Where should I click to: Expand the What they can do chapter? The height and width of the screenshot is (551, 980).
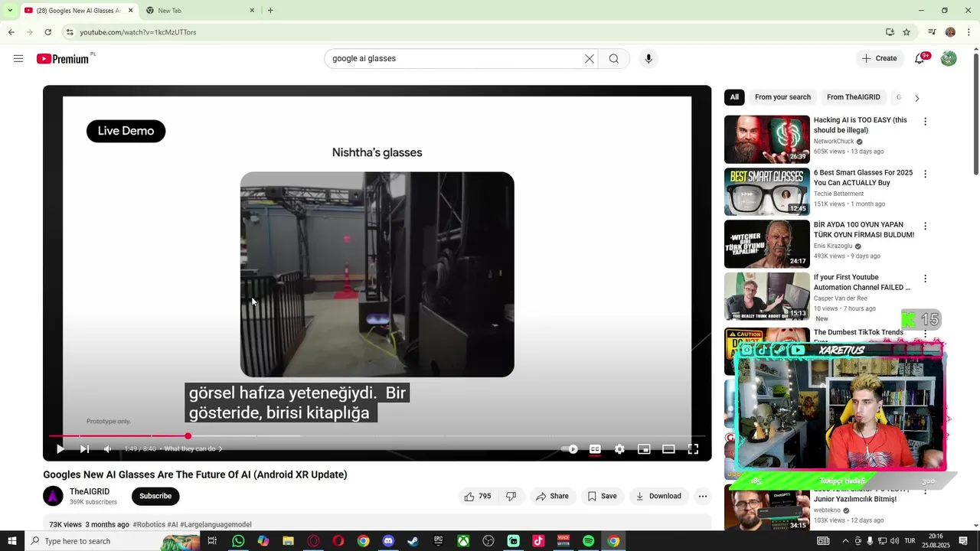[x=193, y=449]
